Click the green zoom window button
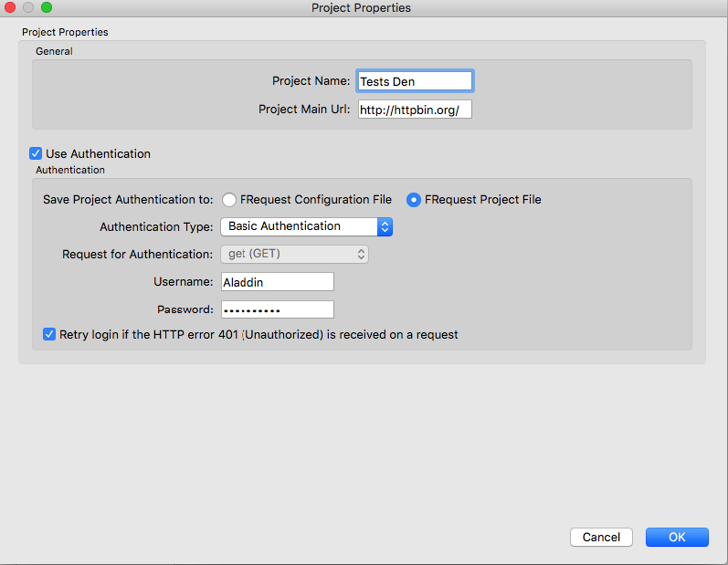Screen dimensions: 728x565 point(47,8)
